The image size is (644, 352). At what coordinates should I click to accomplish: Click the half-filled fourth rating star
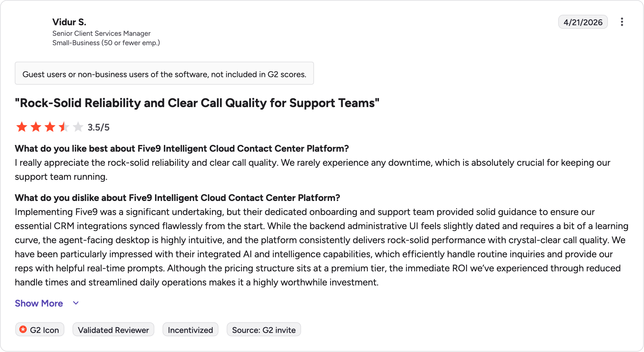click(x=64, y=127)
